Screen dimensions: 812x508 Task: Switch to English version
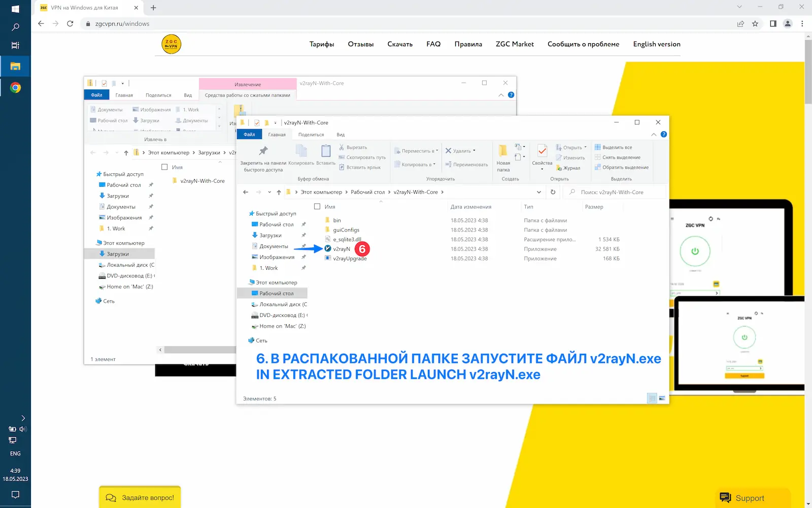coord(657,44)
